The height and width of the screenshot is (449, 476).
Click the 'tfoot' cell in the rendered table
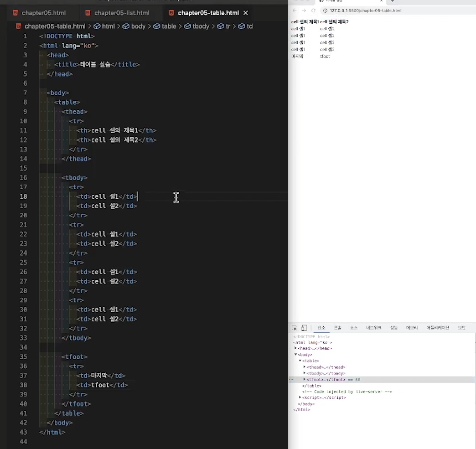(325, 57)
